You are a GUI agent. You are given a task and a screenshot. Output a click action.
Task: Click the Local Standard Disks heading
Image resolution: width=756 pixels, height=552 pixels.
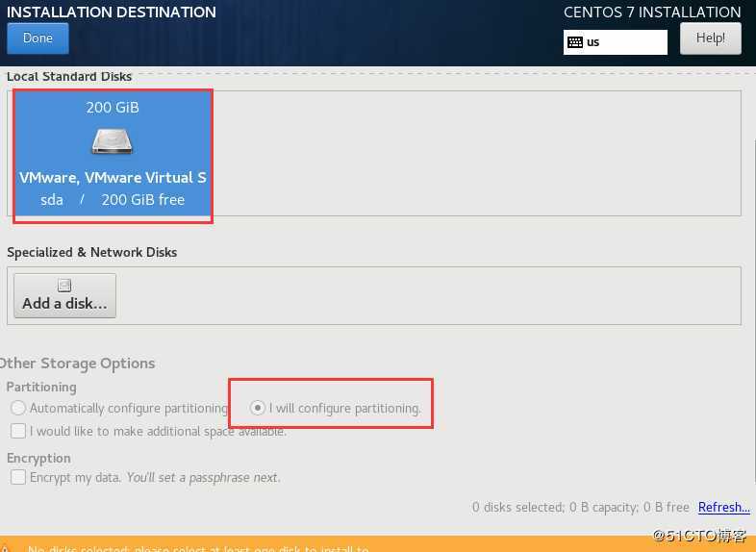click(69, 77)
